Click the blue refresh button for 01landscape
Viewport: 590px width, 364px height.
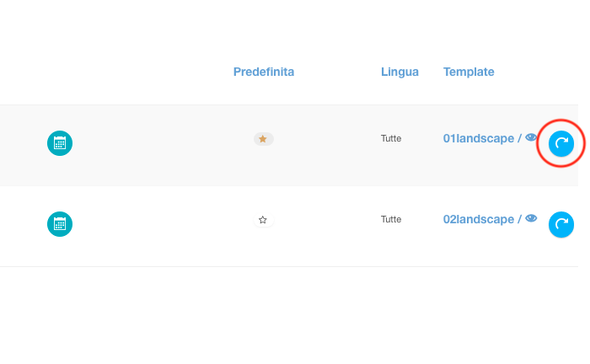[561, 143]
